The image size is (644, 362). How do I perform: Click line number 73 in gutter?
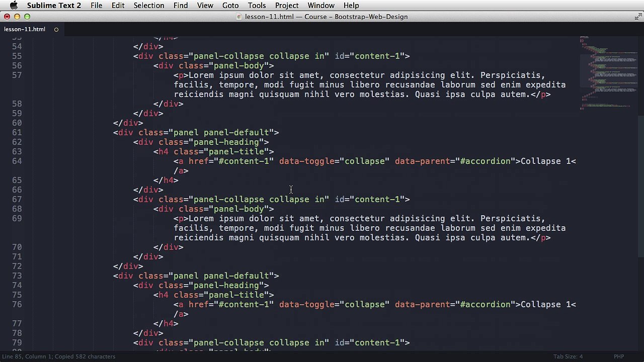[17, 276]
